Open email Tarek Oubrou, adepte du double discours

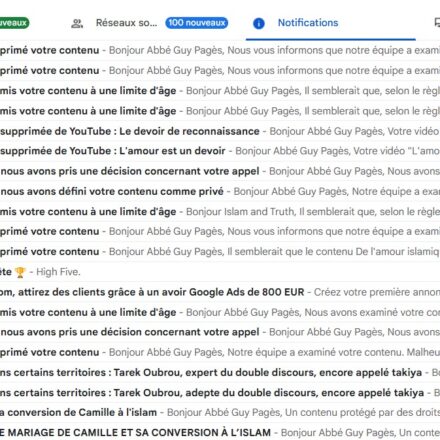220,393
